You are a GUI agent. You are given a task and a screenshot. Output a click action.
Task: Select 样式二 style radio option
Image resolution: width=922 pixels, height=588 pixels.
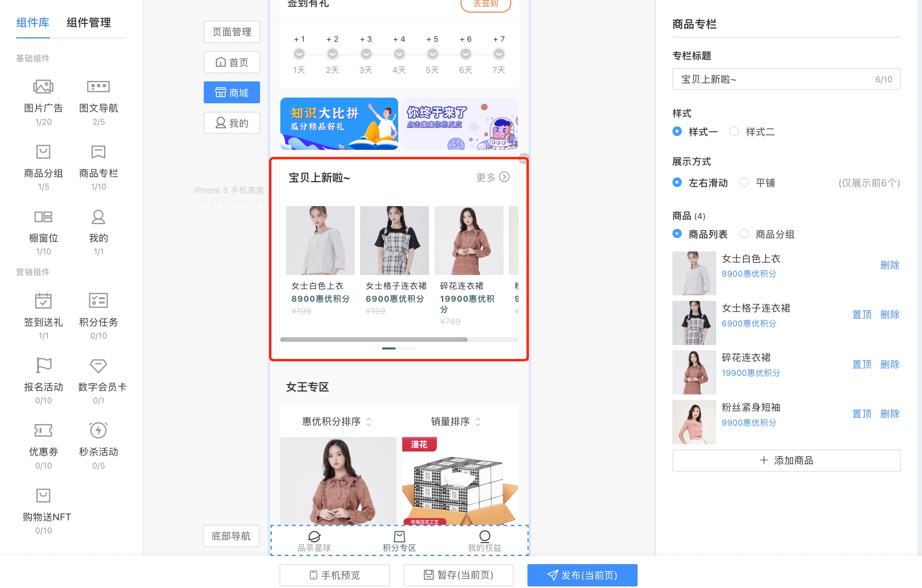click(734, 132)
